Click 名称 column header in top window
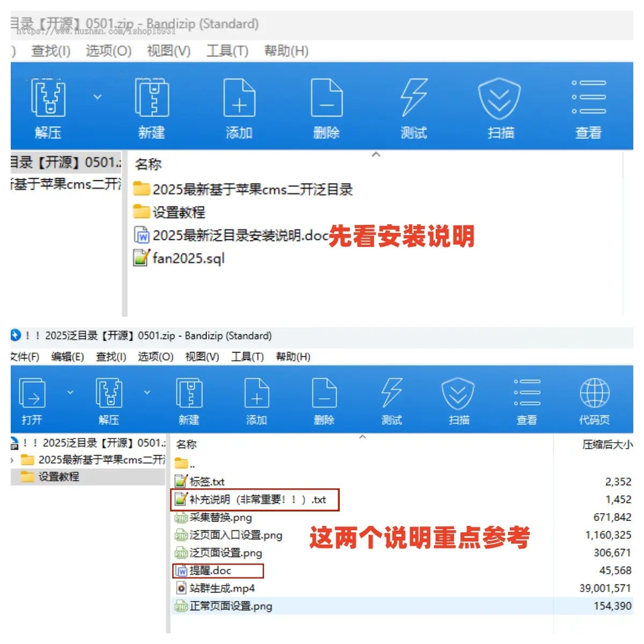 (148, 164)
